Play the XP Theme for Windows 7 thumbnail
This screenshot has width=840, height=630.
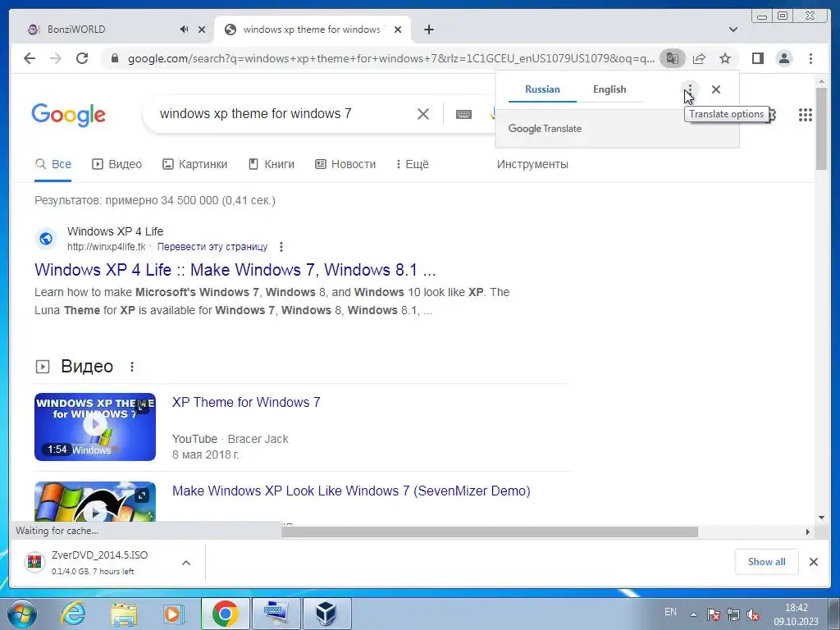point(95,427)
